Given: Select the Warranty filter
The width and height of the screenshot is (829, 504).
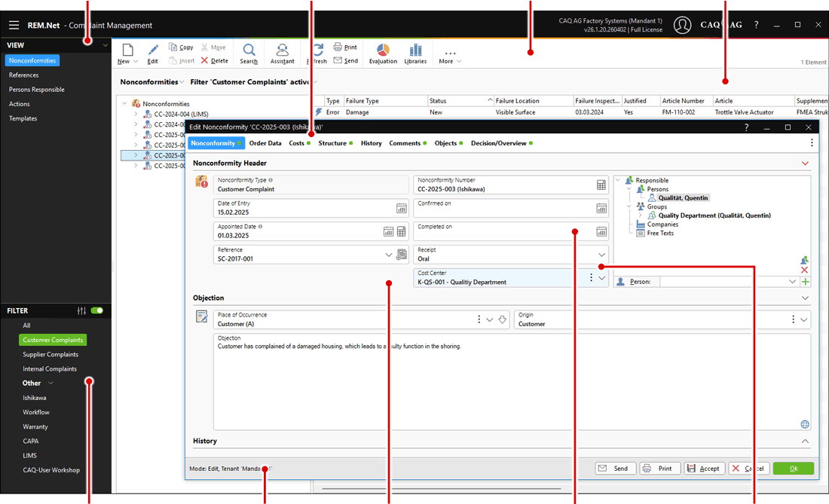Looking at the screenshot, I should click(x=35, y=427).
